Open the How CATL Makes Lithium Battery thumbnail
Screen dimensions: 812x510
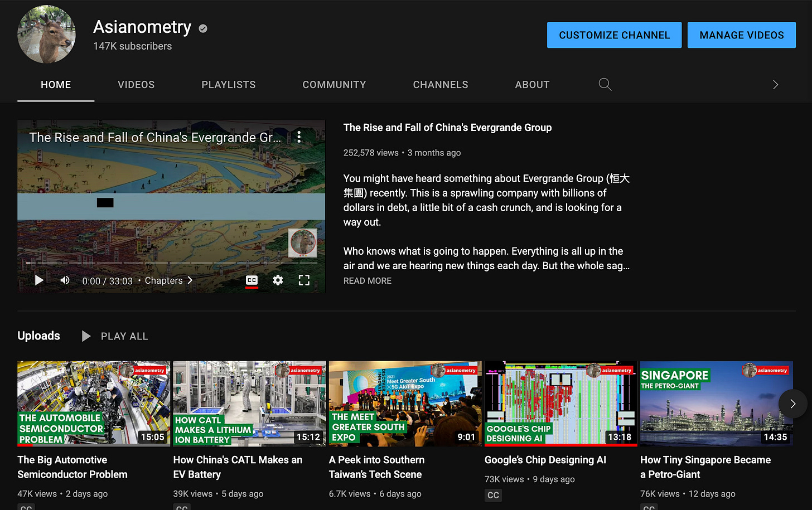[x=249, y=404]
